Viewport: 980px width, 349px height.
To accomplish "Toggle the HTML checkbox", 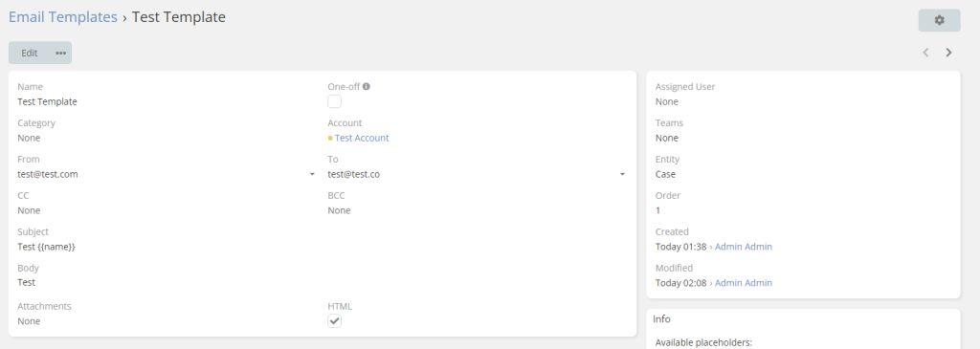I will click(334, 321).
